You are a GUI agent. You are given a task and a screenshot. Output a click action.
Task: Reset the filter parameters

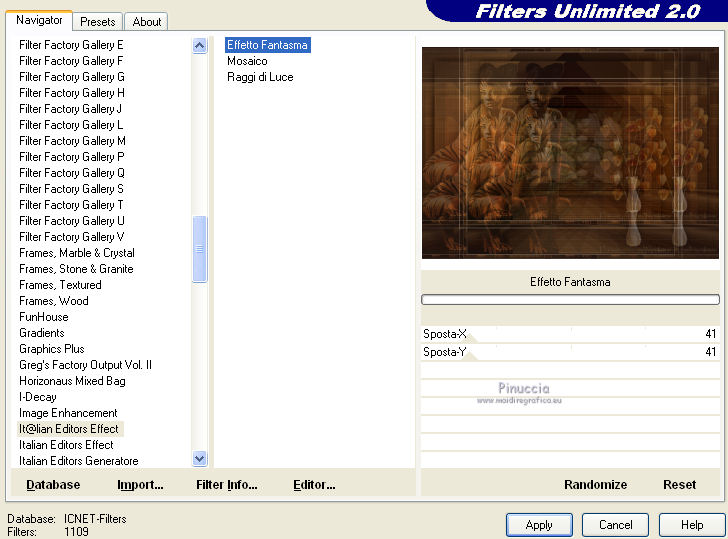click(x=679, y=485)
